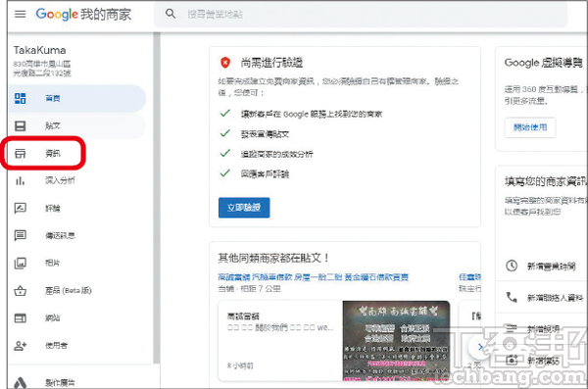588x389 pixels.
Task: Open the hamburger main menu
Action: point(21,15)
